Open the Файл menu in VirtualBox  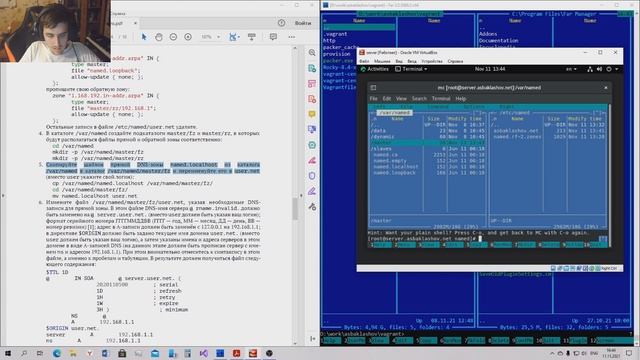364,61
